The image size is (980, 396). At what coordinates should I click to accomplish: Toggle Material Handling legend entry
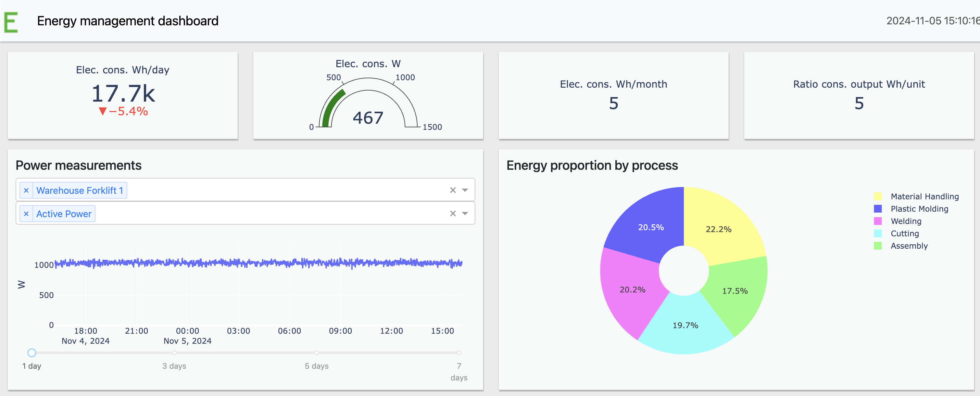pyautogui.click(x=924, y=196)
